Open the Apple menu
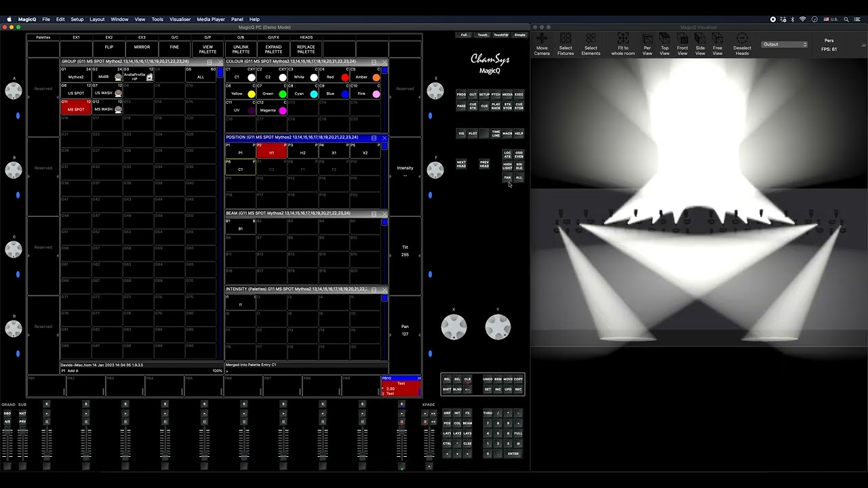The image size is (868, 488). point(9,20)
